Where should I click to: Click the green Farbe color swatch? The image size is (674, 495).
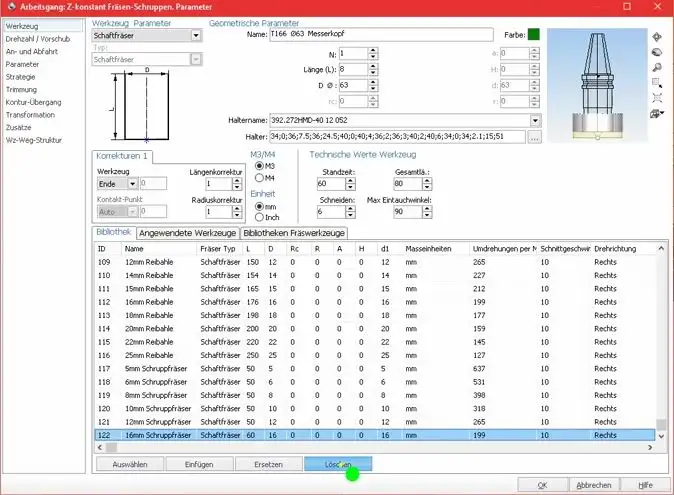(x=533, y=35)
